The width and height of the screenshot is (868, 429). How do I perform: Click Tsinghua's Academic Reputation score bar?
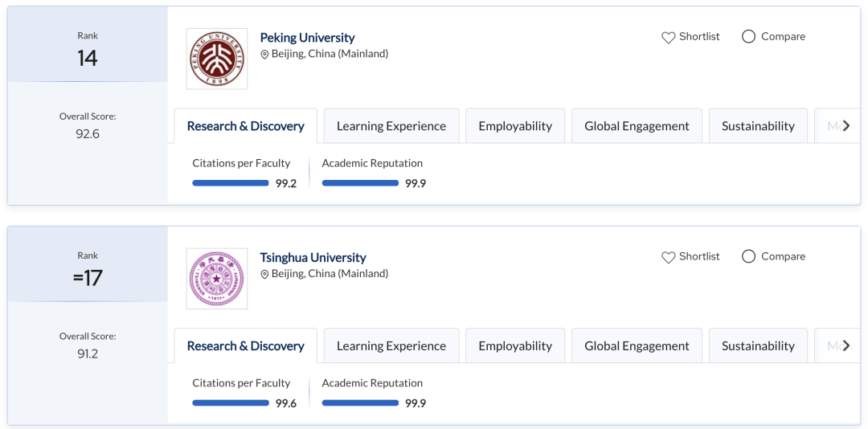[x=360, y=403]
